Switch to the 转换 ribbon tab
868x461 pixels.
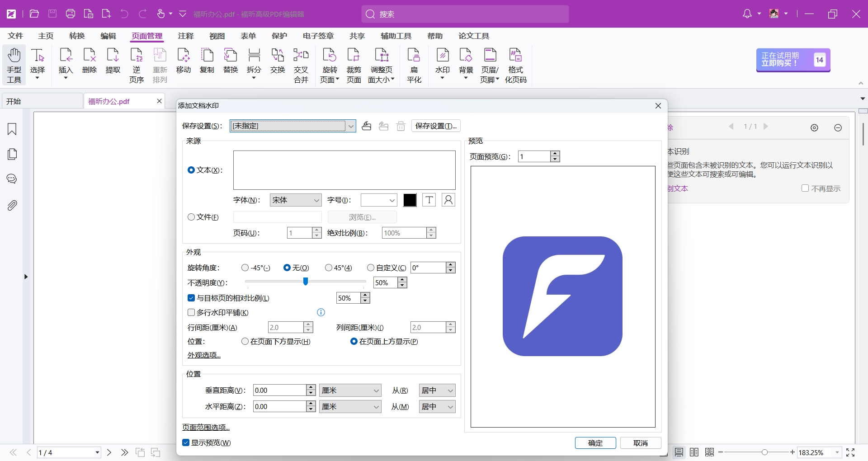pyautogui.click(x=77, y=36)
